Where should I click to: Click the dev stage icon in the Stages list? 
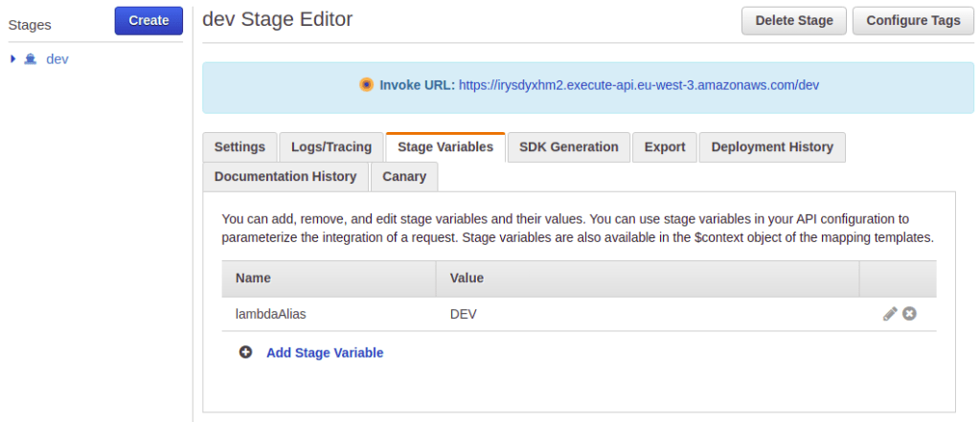[x=32, y=59]
